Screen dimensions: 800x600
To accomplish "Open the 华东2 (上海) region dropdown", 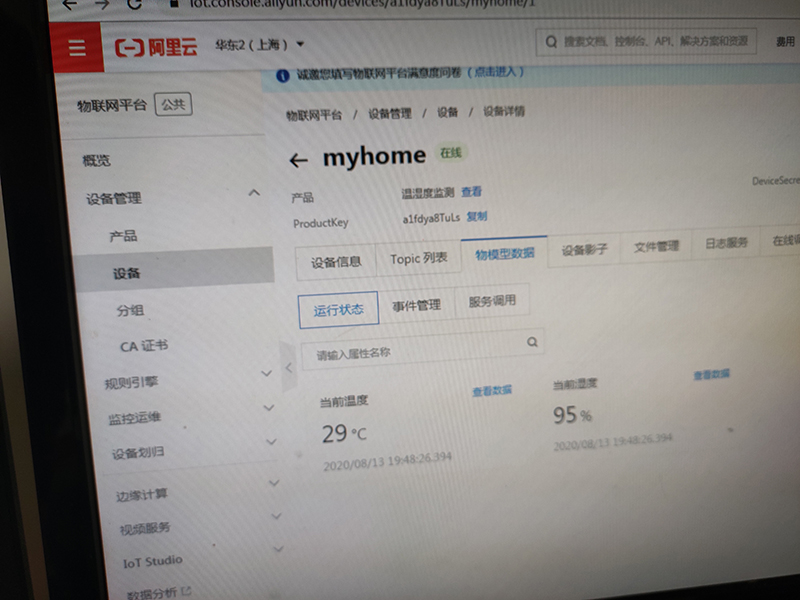I will 259,45.
